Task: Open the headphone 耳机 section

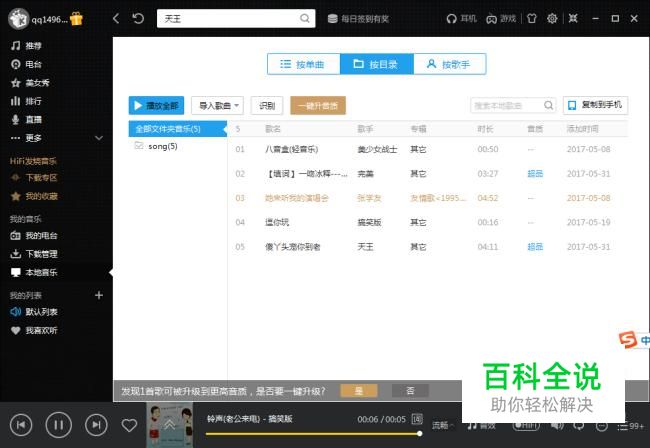Action: [461, 19]
